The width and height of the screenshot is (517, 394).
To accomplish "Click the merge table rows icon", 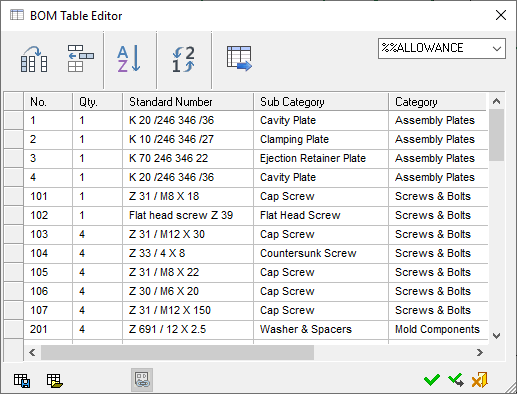I will click(81, 59).
